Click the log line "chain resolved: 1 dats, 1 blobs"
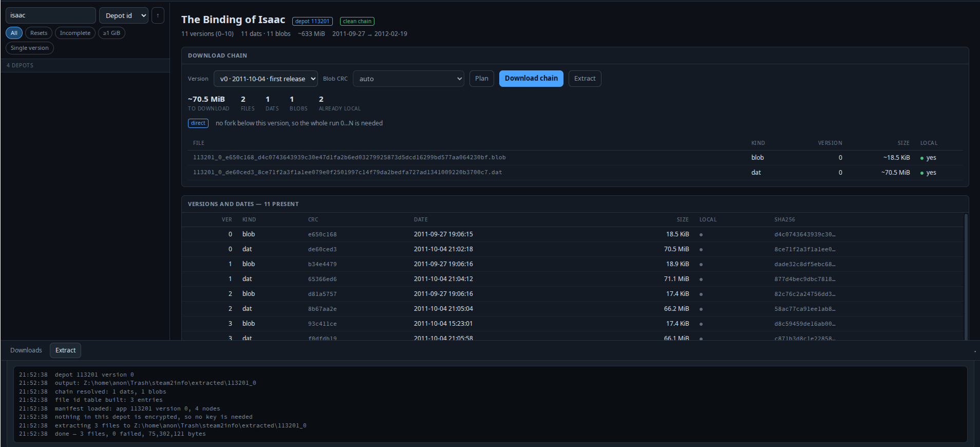This screenshot has width=980, height=447. (x=110, y=392)
